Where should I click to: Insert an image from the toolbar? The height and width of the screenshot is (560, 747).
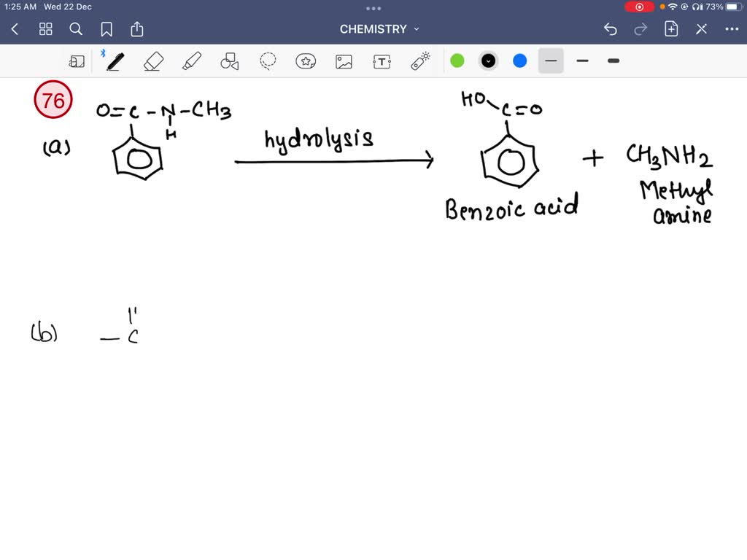coord(344,61)
